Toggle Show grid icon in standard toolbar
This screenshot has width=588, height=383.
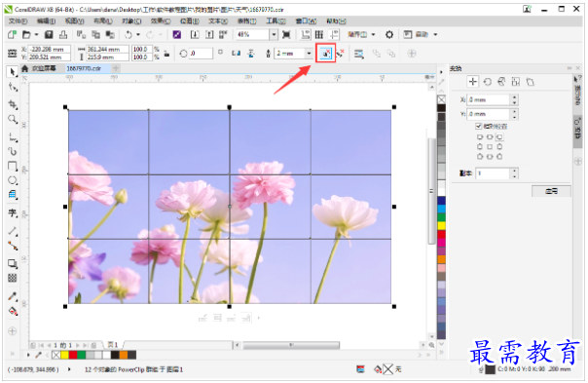click(x=319, y=34)
